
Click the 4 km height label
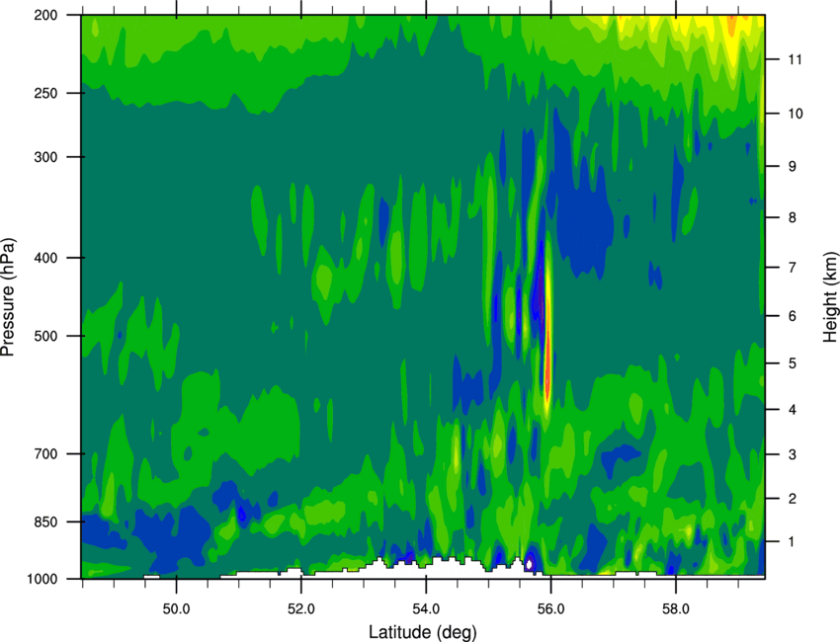(793, 410)
